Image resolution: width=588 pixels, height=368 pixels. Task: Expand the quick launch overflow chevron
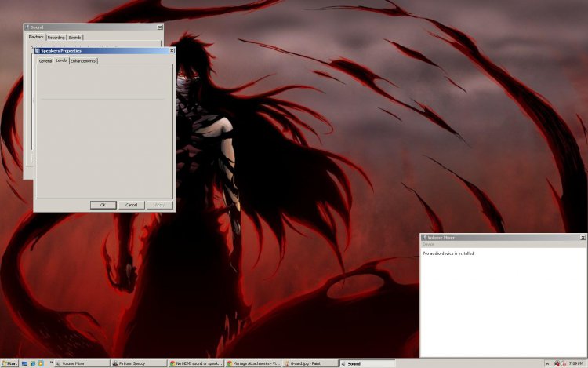(52, 363)
